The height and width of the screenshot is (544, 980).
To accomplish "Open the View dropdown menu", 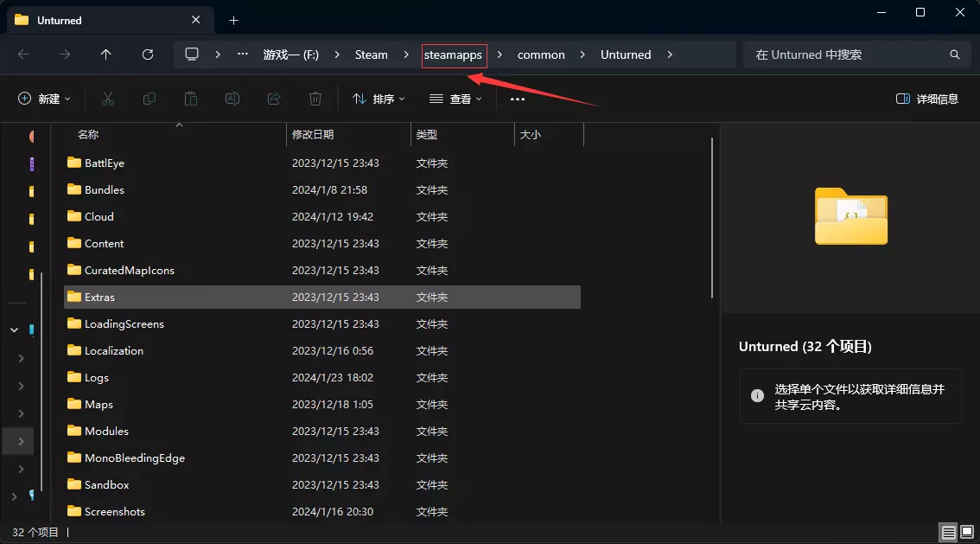I will tap(455, 99).
